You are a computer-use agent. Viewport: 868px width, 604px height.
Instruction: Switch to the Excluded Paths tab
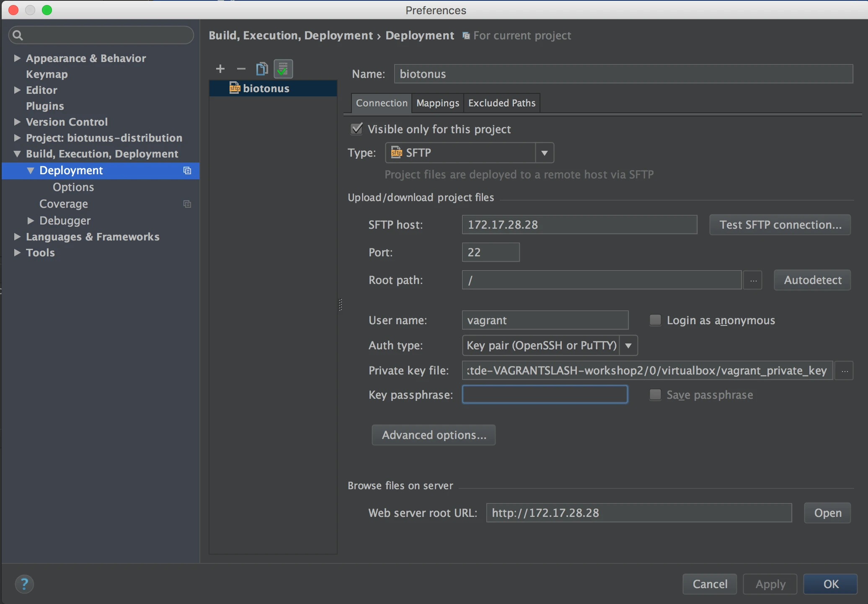click(502, 103)
